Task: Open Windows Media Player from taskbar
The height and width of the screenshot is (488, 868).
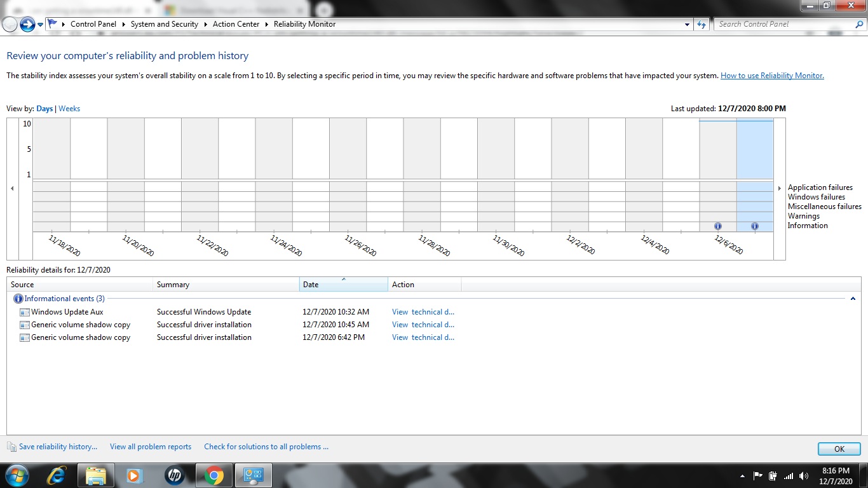Action: coord(134,475)
